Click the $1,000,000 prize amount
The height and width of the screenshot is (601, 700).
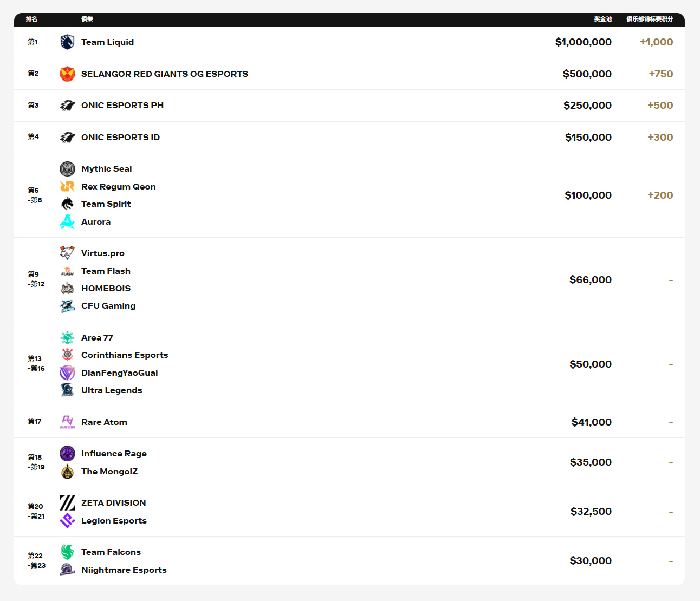pyautogui.click(x=583, y=42)
